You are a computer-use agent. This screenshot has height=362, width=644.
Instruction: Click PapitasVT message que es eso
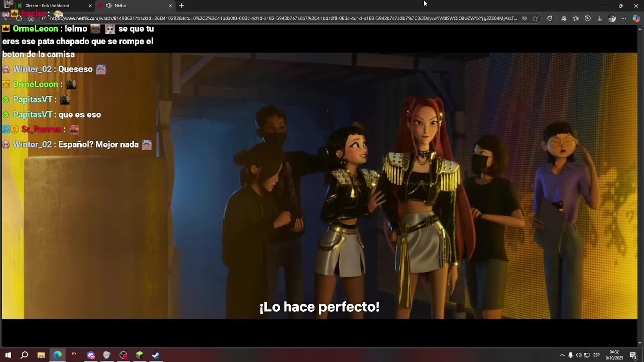[51, 115]
